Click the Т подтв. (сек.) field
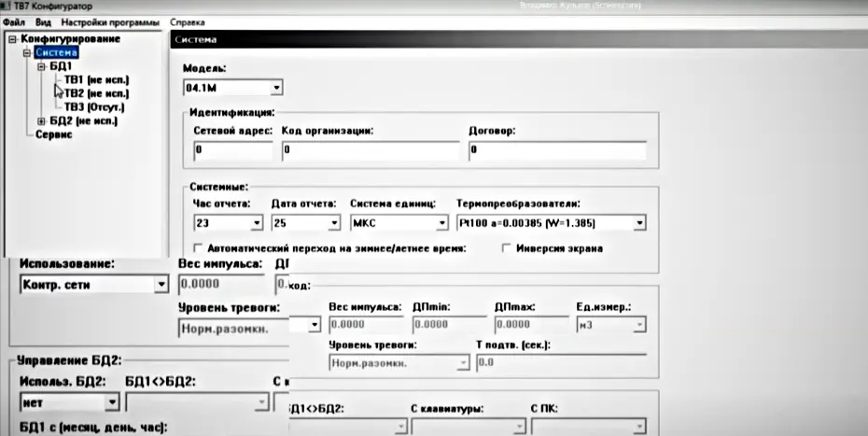868x436 pixels. 561,363
